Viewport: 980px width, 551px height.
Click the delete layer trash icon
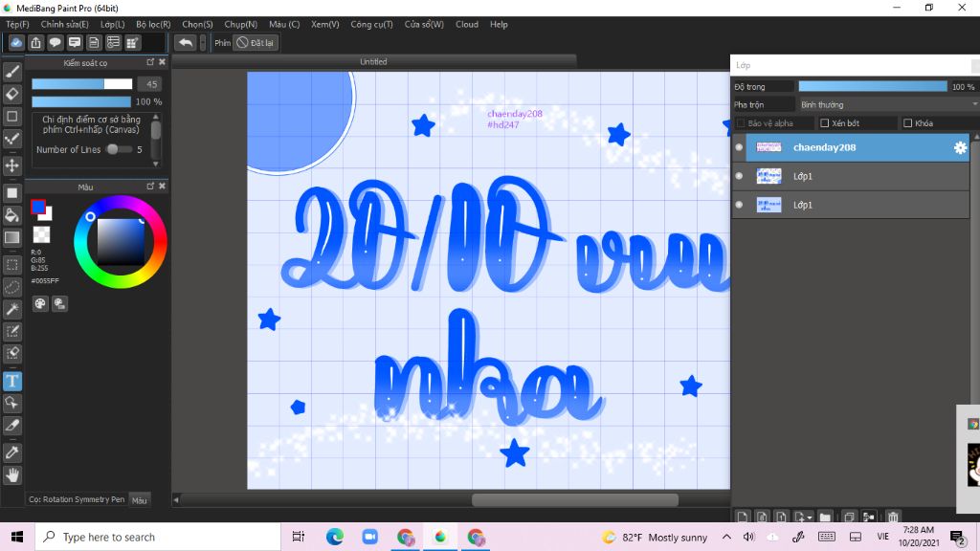point(893,517)
